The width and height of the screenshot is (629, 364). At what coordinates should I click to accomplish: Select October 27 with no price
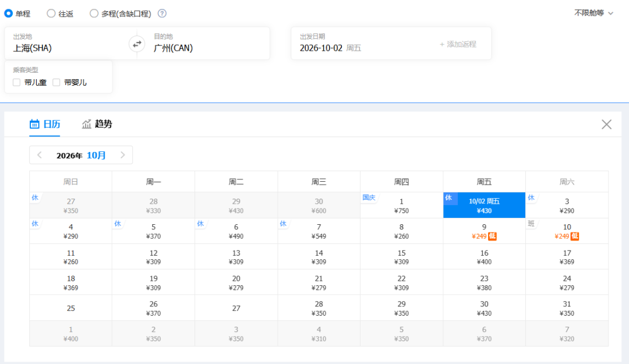point(236,308)
